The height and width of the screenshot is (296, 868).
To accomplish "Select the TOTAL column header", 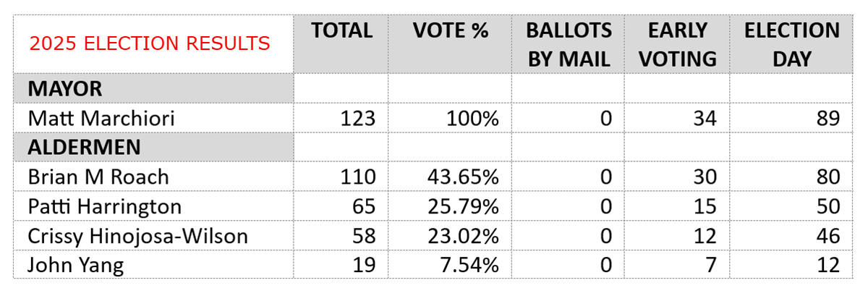I will click(x=341, y=32).
